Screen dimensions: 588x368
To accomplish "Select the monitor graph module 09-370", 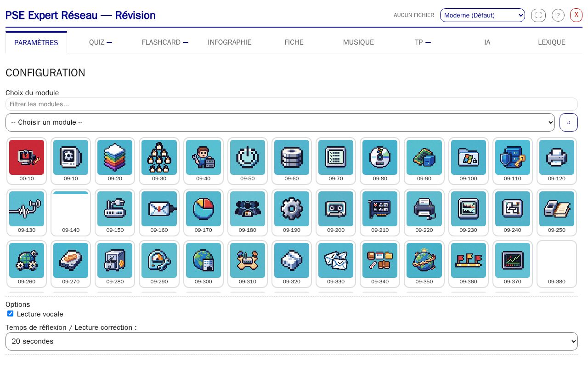I will [x=513, y=264].
